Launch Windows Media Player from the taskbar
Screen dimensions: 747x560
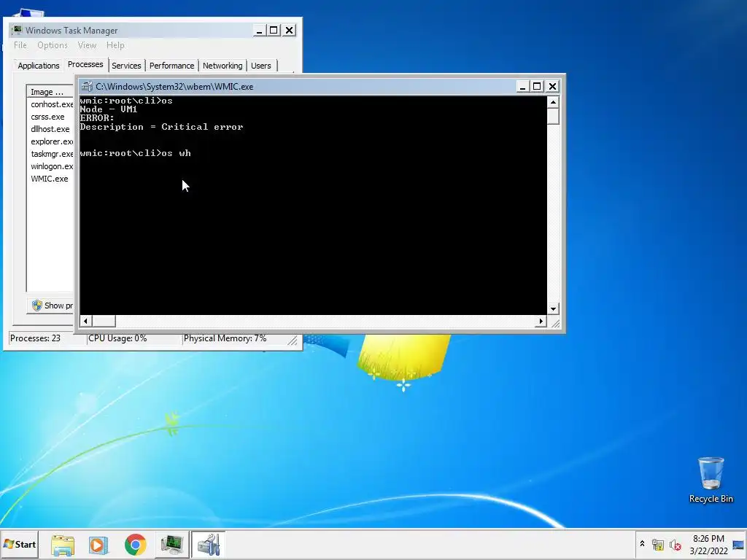click(x=98, y=545)
